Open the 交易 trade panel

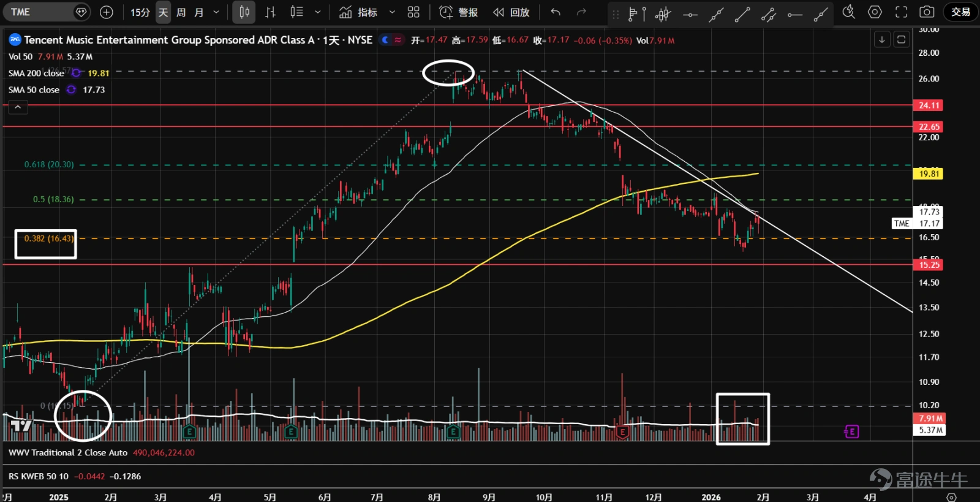point(960,12)
